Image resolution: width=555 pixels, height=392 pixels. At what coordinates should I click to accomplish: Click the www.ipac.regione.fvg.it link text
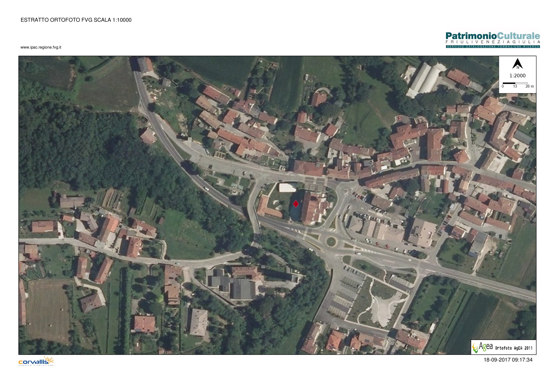pyautogui.click(x=41, y=47)
